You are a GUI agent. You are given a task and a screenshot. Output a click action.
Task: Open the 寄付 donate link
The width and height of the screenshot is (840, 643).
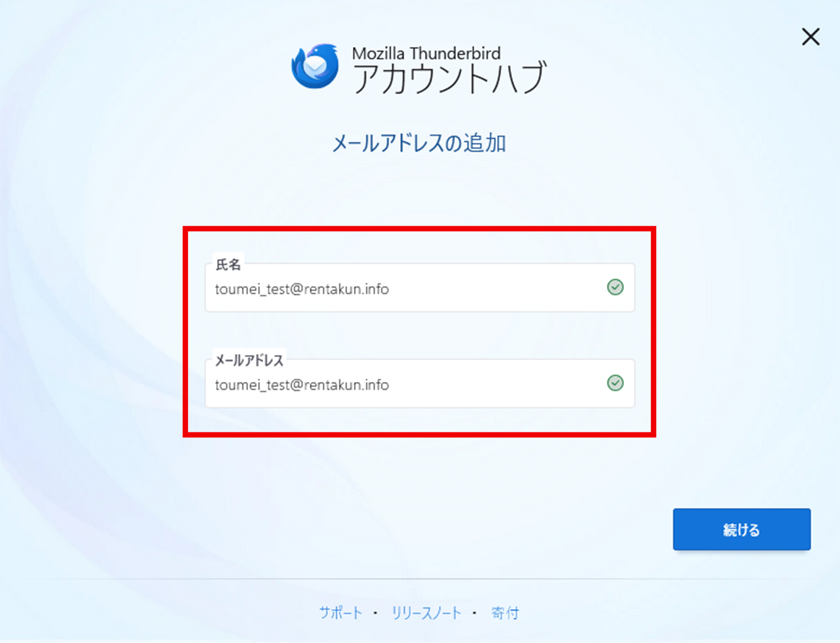click(505, 613)
